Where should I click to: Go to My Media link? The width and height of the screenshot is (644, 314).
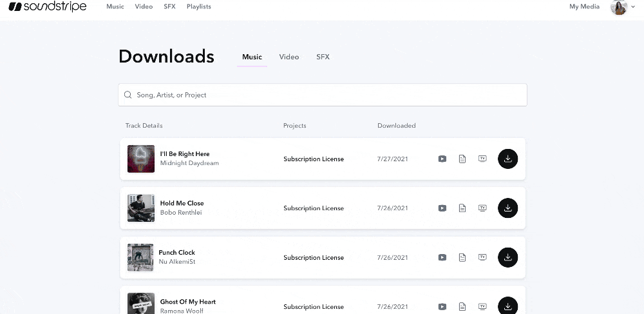click(x=584, y=6)
